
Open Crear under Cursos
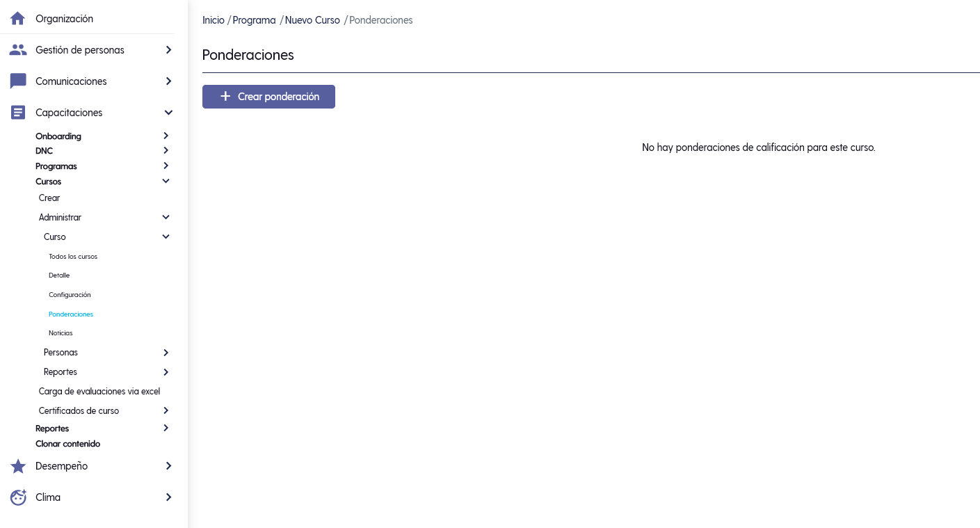[x=49, y=198]
